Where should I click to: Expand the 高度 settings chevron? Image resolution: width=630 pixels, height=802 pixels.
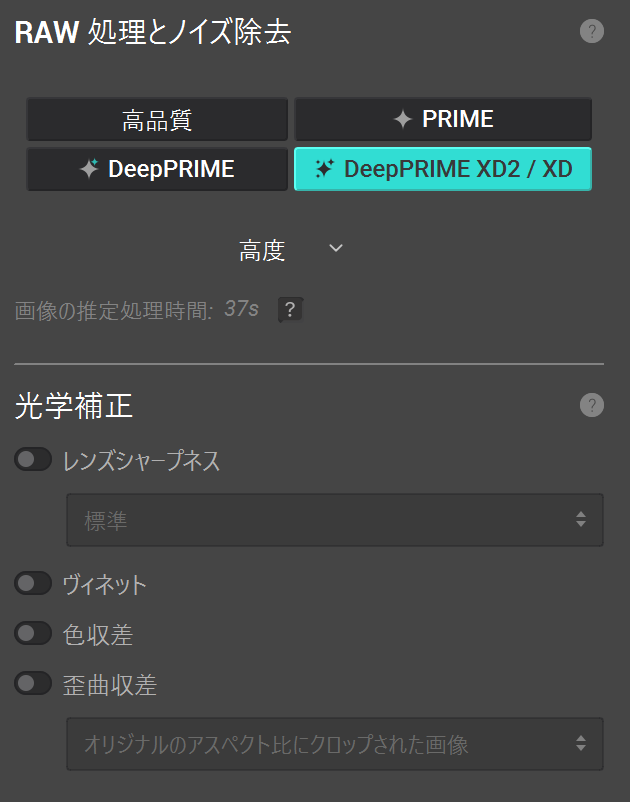pos(336,249)
